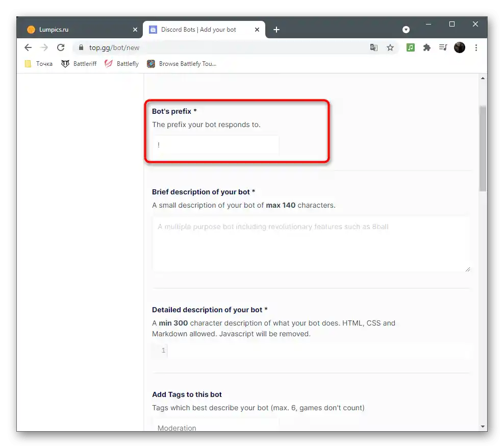Click the browser forward arrow
Screen dimensions: 504x448
coord(44,47)
